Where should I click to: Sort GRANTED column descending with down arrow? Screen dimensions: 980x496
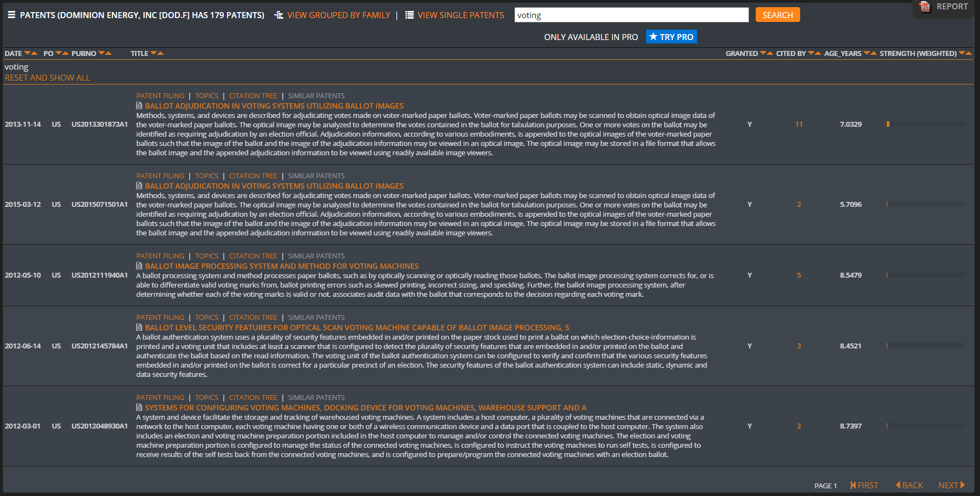[763, 53]
